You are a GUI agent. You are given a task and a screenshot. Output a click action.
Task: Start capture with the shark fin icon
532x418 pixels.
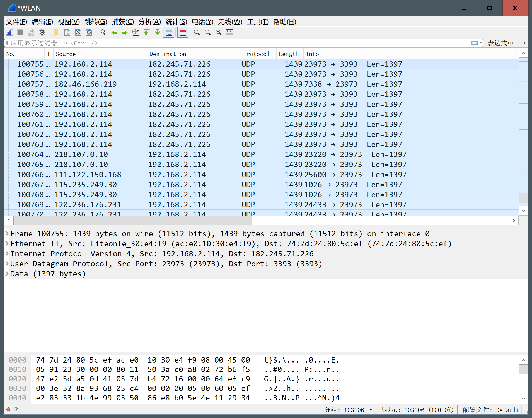pos(9,33)
